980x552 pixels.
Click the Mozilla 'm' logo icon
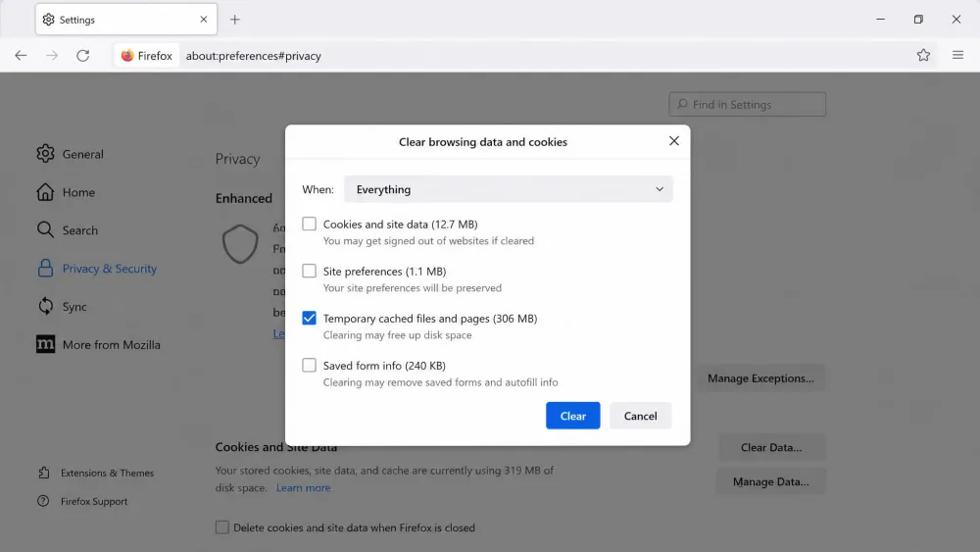click(x=45, y=344)
